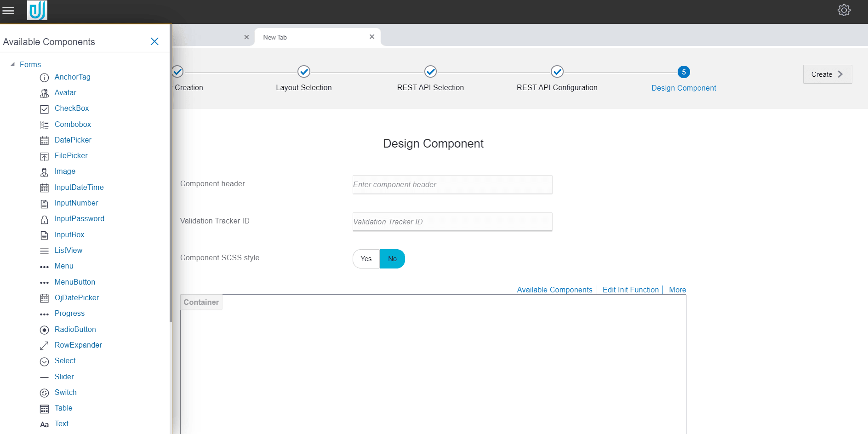Choose the Select component entry
Image resolution: width=868 pixels, height=434 pixels.
[x=65, y=361]
